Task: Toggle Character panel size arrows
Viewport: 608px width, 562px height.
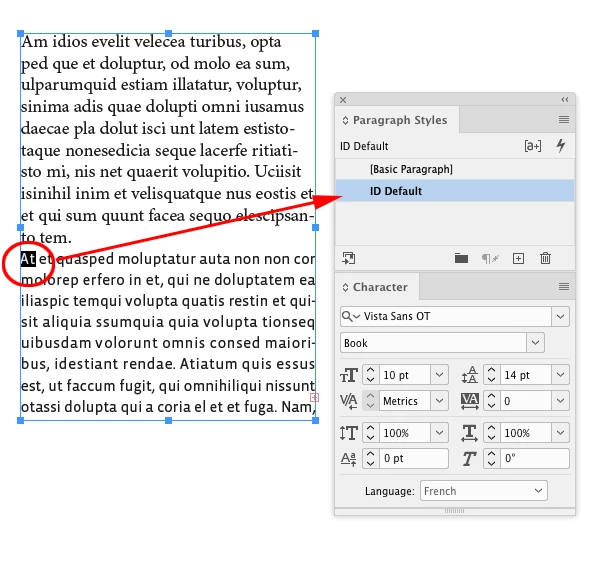Action: (345, 287)
